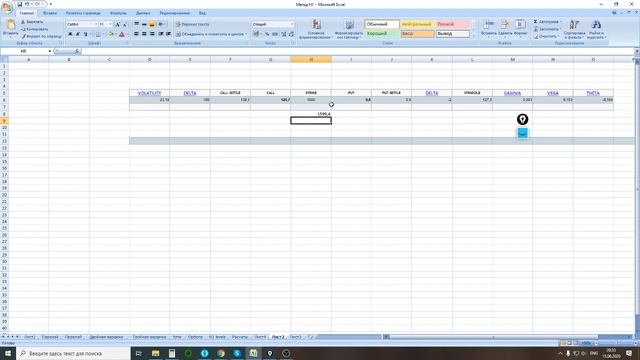
Task: Align cell text to the left
Action: (x=136, y=34)
